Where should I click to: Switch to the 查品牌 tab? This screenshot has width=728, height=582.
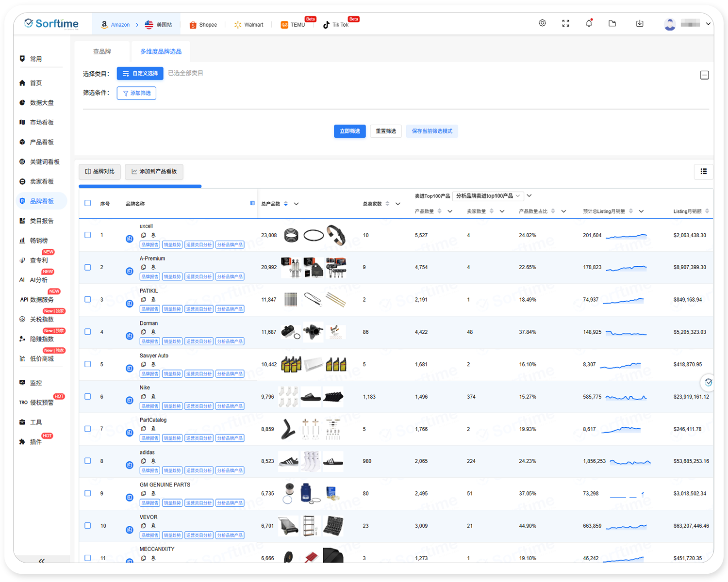(x=102, y=51)
